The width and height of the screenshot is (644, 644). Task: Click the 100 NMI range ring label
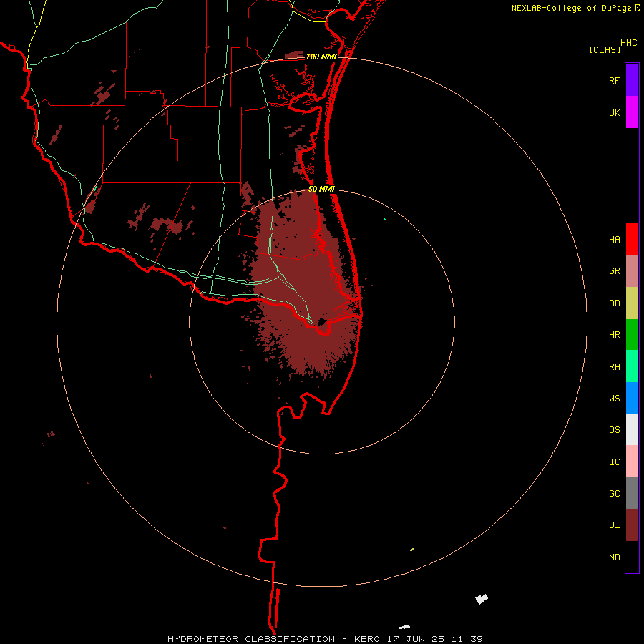coord(321,57)
